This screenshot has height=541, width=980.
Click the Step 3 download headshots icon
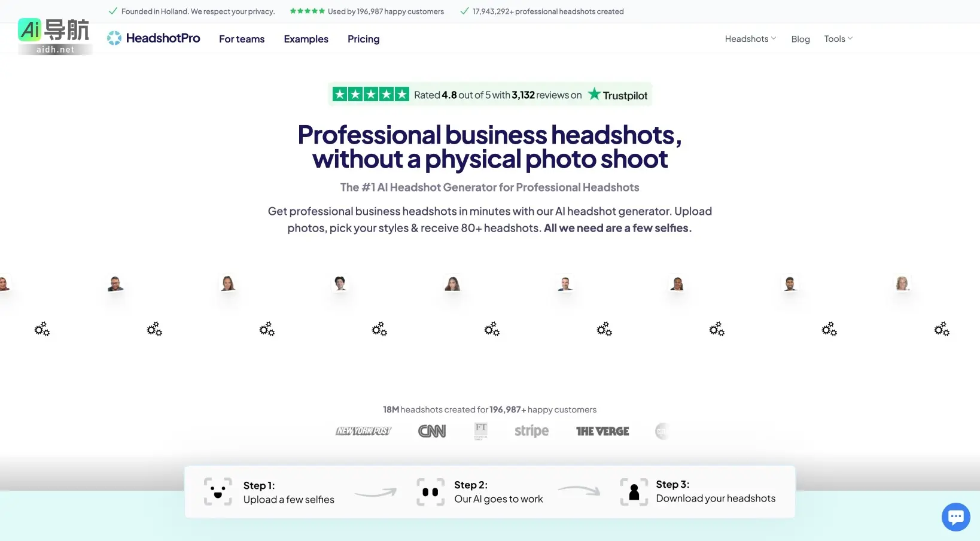[x=634, y=491]
